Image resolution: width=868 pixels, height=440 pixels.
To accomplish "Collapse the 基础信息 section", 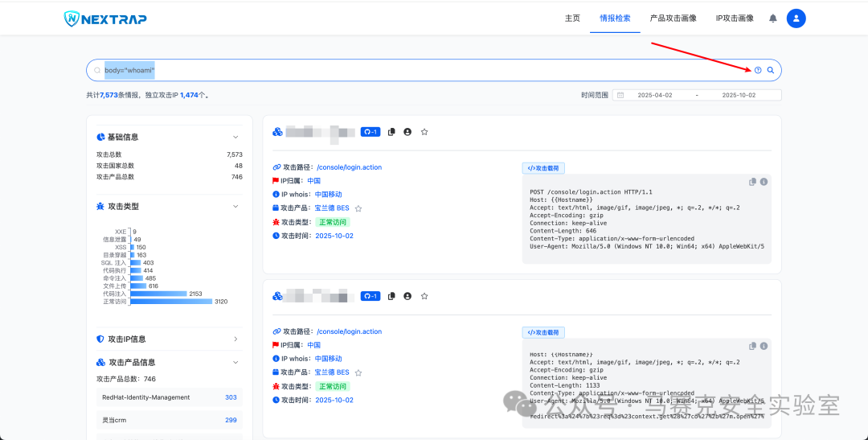I will coord(235,137).
